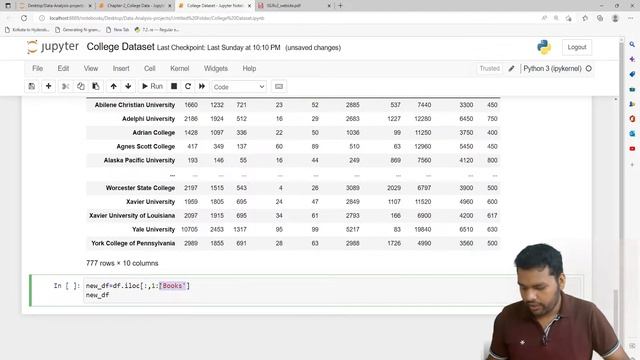Close the College Dataset browser tab
This screenshot has width=640, height=360.
[249, 6]
